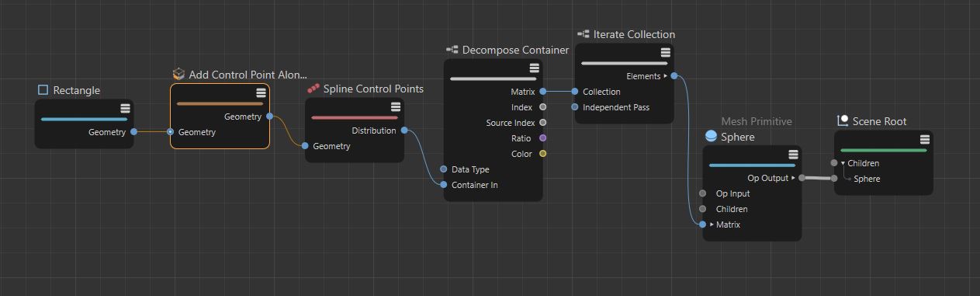Click the Rectangle node type icon
The image size is (980, 296).
43,90
